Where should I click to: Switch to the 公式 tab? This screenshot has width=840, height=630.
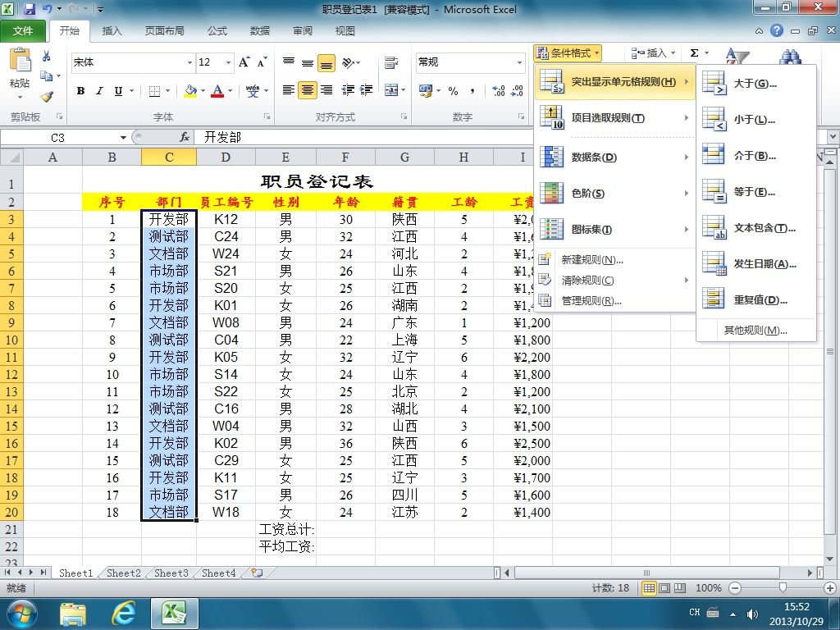(x=217, y=31)
